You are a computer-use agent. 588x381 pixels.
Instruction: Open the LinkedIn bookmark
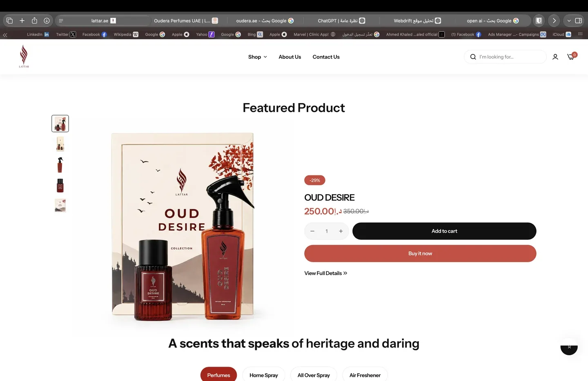tap(38, 34)
